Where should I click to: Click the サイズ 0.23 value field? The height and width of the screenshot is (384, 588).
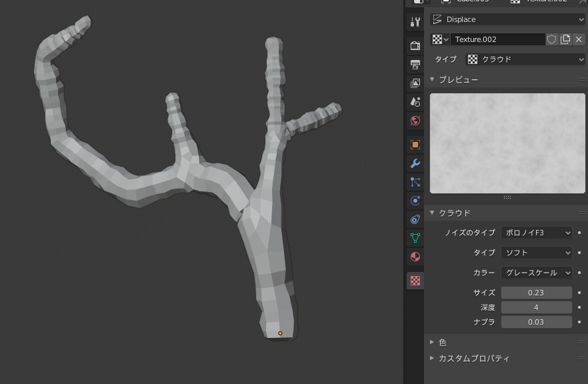pos(537,293)
